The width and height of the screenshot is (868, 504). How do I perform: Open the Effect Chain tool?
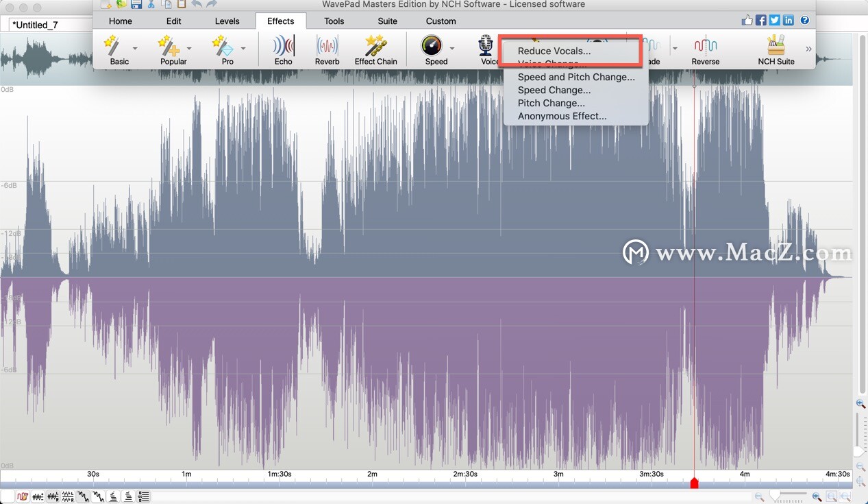tap(375, 50)
